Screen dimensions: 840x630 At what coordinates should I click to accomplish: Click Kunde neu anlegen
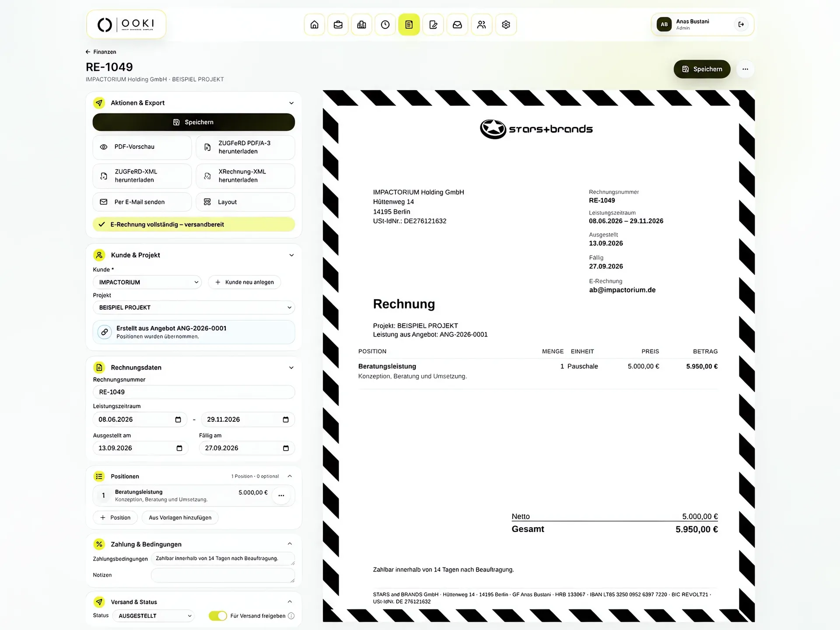pos(245,282)
